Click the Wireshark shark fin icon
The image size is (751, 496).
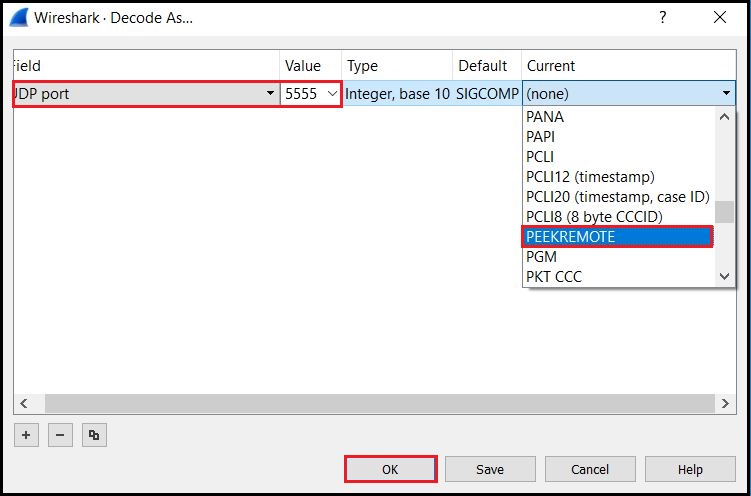(18, 17)
